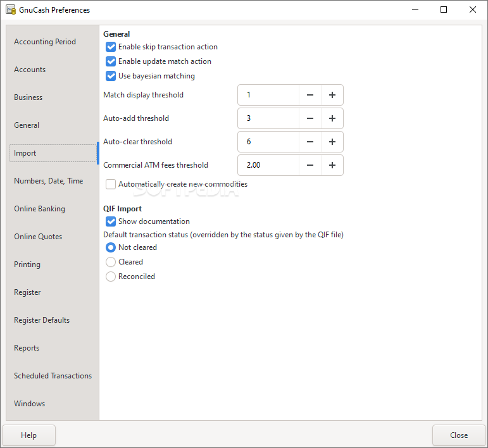Select the Import page in sidebar
488x448 pixels.
[x=53, y=153]
